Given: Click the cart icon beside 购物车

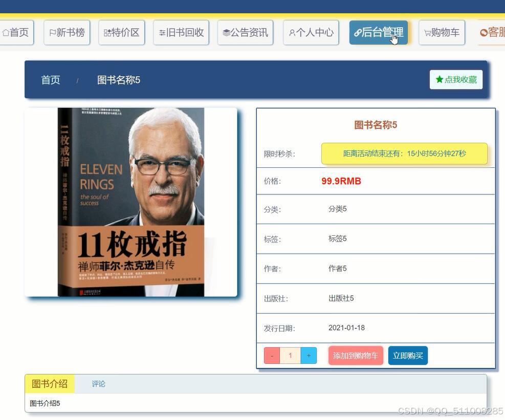Looking at the screenshot, I should (x=427, y=33).
